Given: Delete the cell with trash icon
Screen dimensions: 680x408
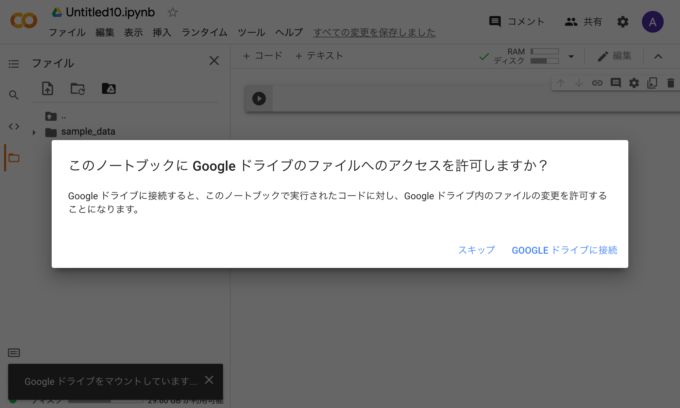Looking at the screenshot, I should (670, 83).
